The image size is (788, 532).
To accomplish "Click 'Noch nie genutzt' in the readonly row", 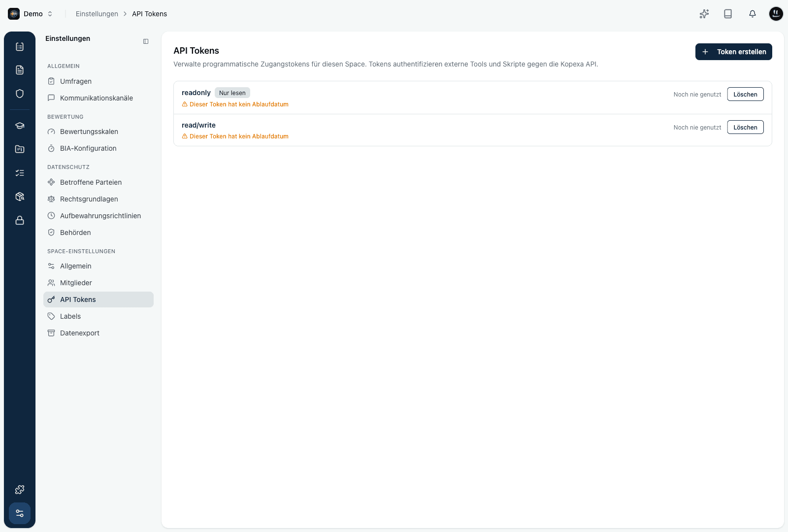I will pos(697,95).
